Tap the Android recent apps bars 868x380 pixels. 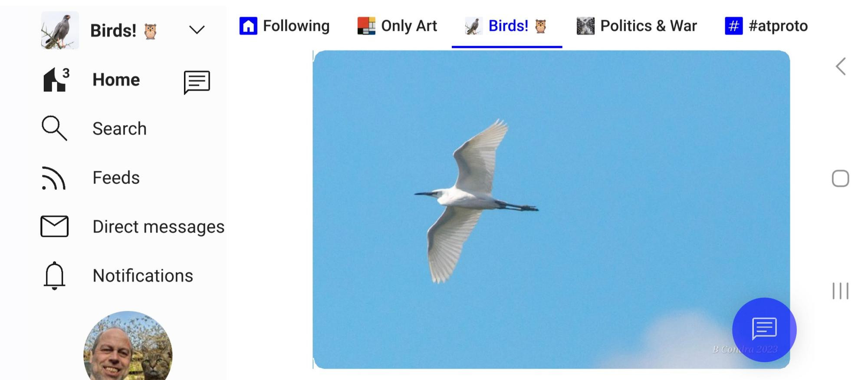coord(840,291)
